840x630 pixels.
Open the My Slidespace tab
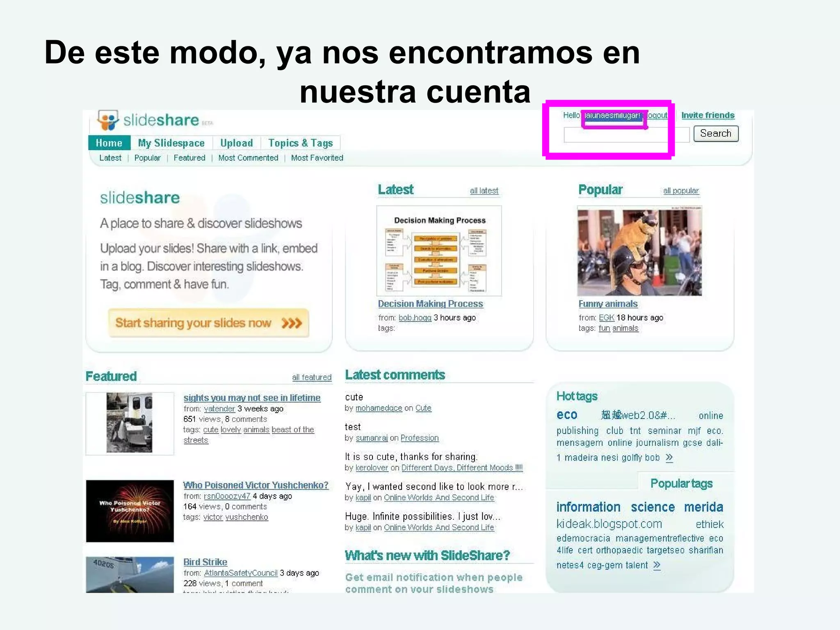tap(171, 143)
